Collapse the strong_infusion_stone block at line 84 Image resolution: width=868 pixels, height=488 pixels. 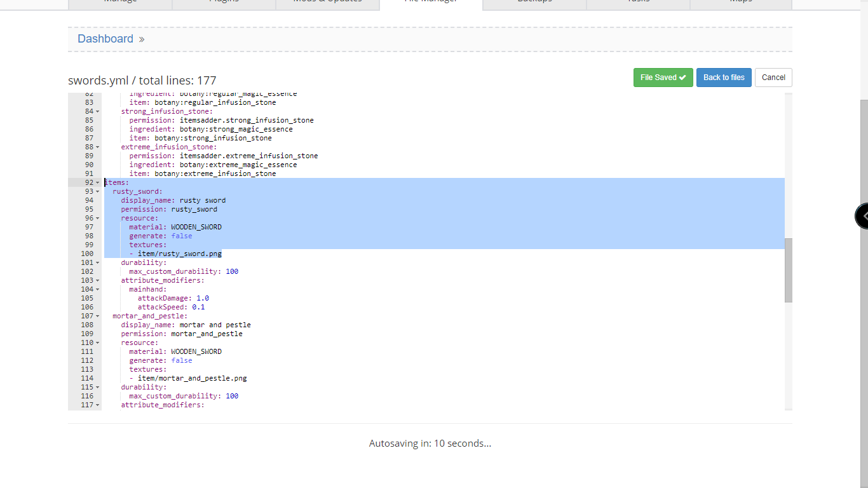[98, 111]
